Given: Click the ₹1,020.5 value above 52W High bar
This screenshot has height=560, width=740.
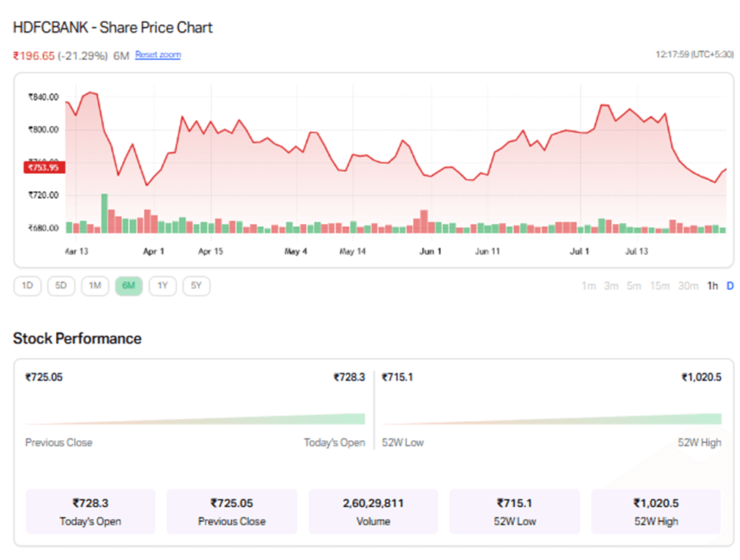Looking at the screenshot, I should (x=701, y=377).
